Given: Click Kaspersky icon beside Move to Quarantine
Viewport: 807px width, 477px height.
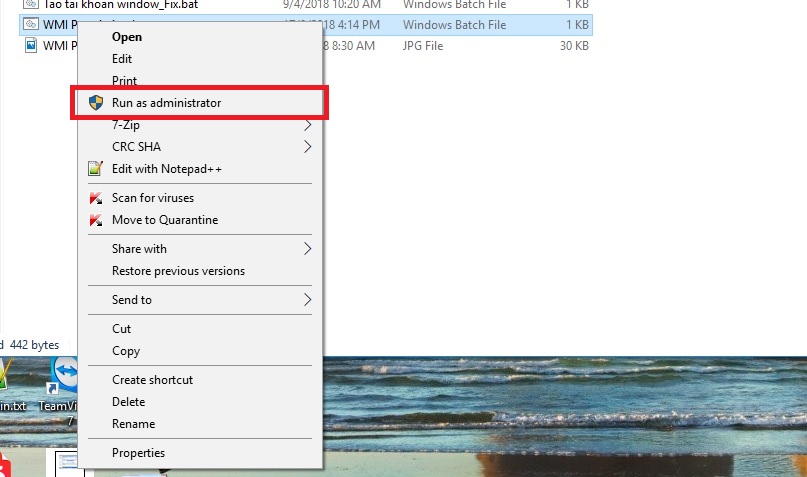Looking at the screenshot, I should tap(95, 220).
